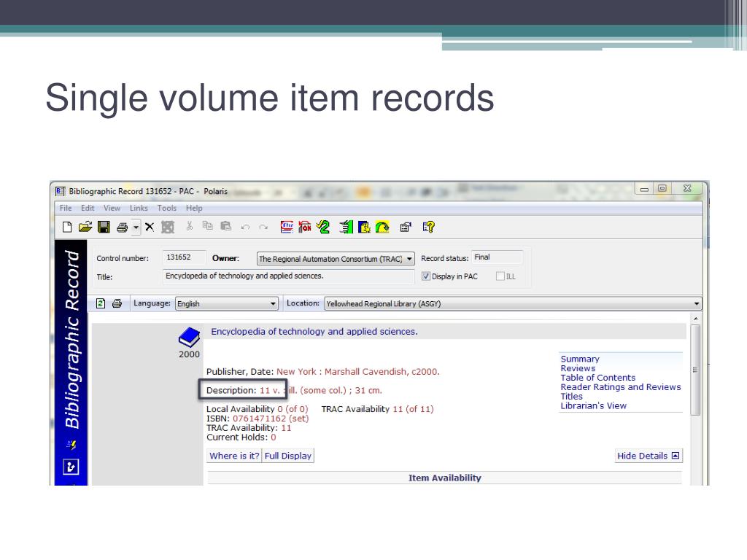Click the Bibliographic Record title bar icon
This screenshot has width=747, height=560.
pos(60,192)
